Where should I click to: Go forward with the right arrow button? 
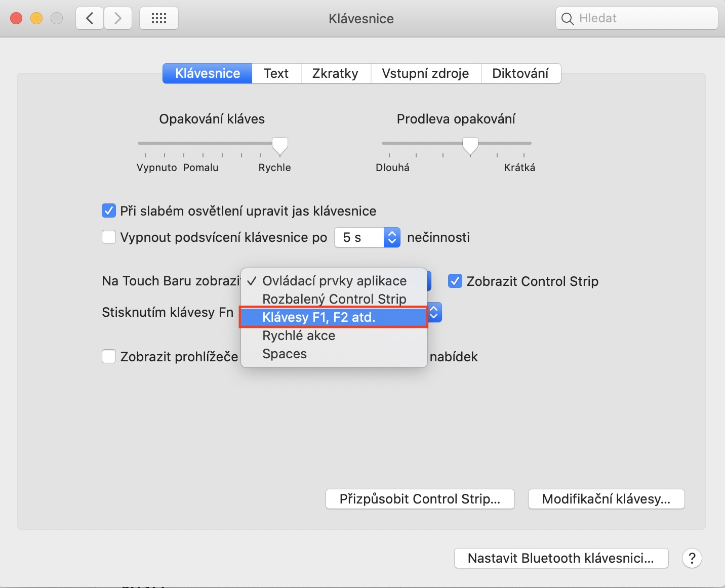tap(118, 19)
